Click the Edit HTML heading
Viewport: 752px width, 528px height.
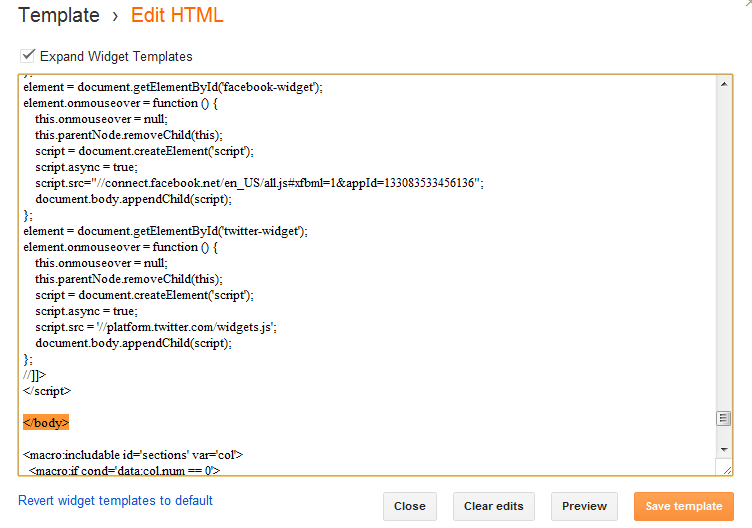coord(178,16)
